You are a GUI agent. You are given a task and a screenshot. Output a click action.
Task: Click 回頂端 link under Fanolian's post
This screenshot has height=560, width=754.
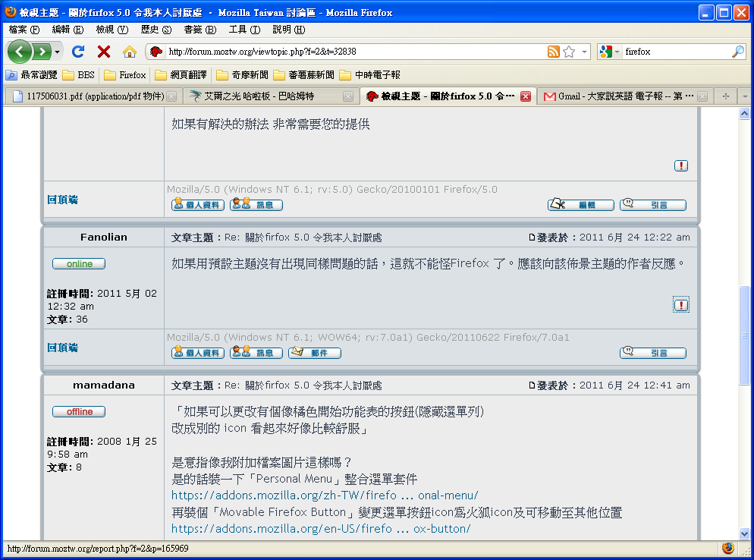click(x=62, y=348)
